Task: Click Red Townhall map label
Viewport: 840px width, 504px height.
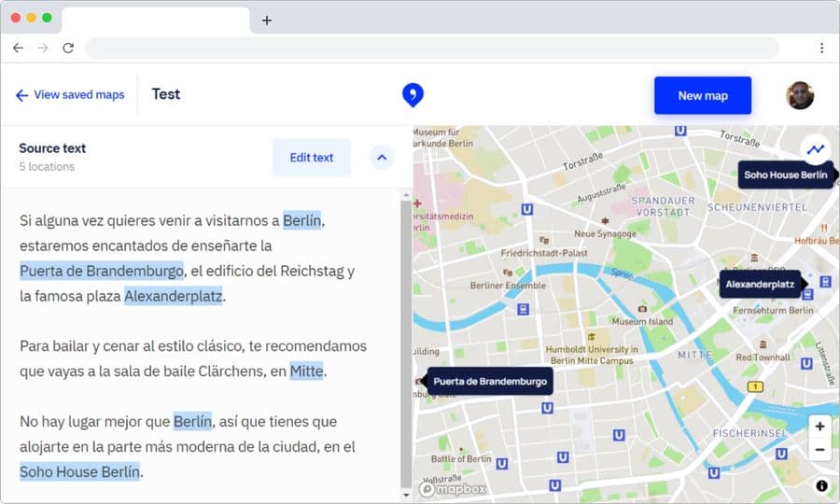Action: tap(763, 357)
